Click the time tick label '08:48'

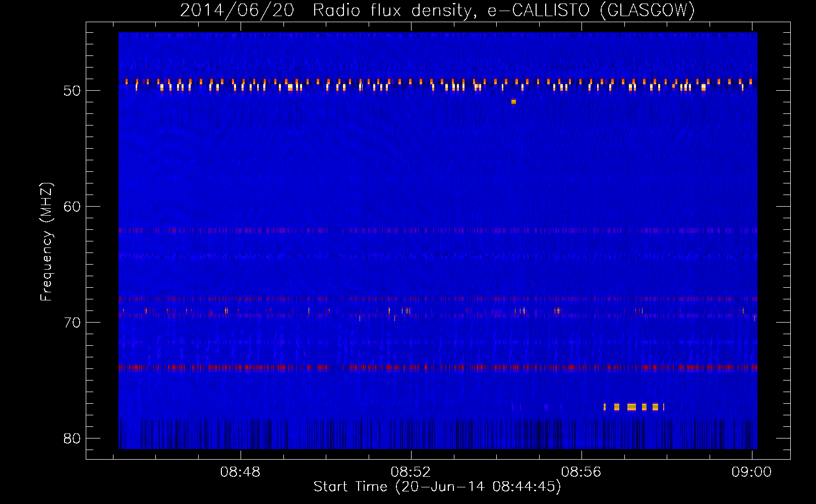pyautogui.click(x=241, y=472)
